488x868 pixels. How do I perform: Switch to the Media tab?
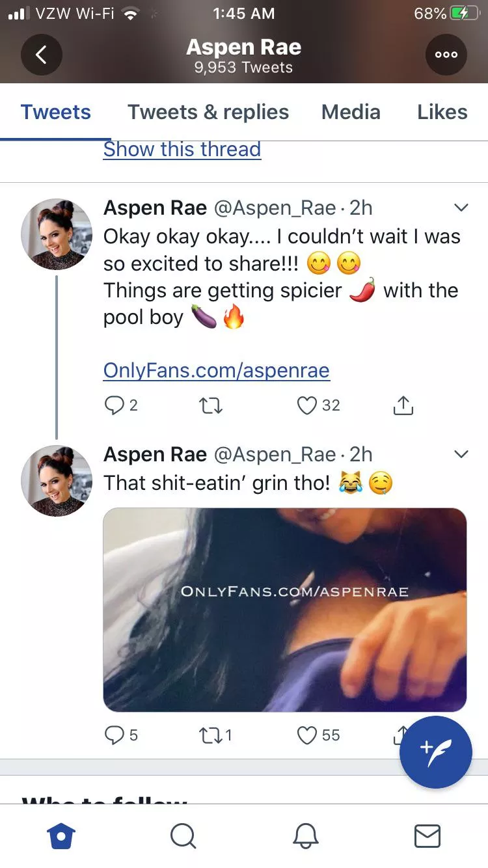[x=351, y=112]
